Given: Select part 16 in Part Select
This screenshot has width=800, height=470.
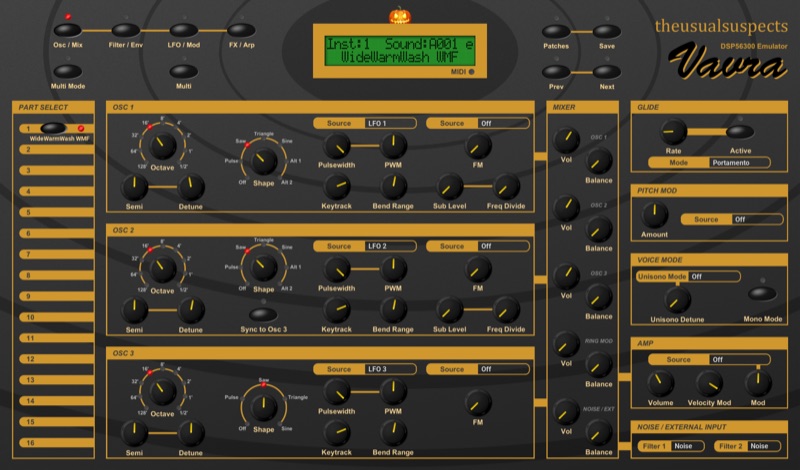Looking at the screenshot, I should point(56,442).
